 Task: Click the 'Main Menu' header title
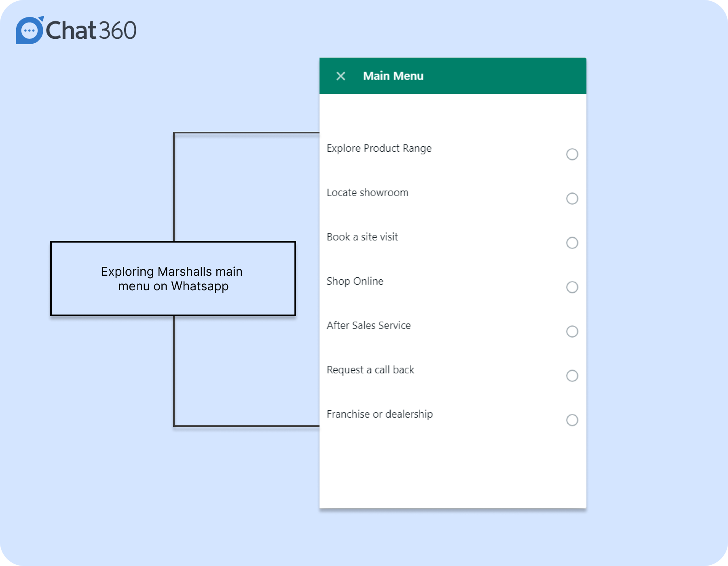[x=393, y=76]
